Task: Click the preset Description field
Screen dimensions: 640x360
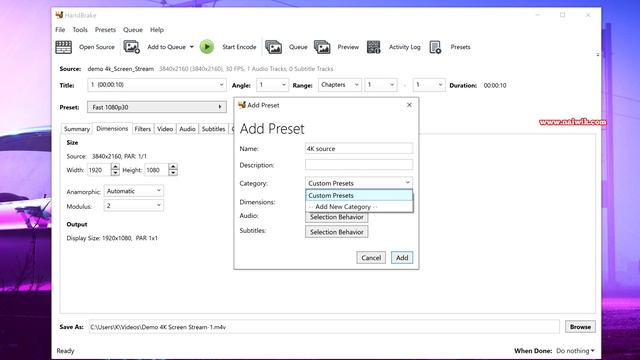Action: pyautogui.click(x=359, y=165)
